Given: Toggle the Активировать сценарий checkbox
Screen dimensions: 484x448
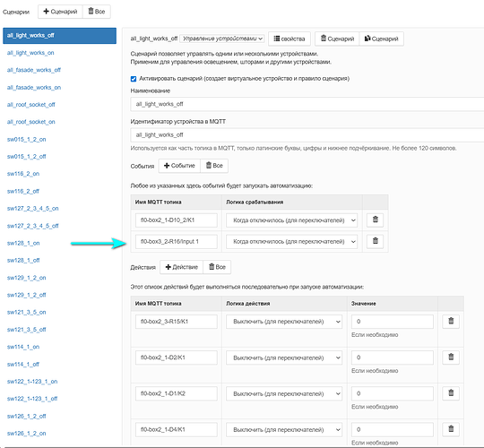Looking at the screenshot, I should [134, 79].
